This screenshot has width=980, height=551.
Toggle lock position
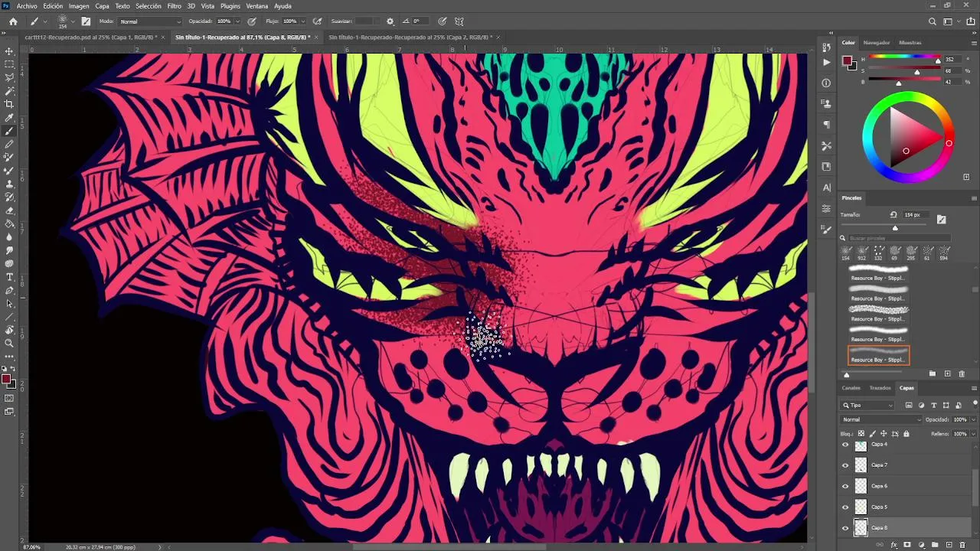pyautogui.click(x=884, y=434)
